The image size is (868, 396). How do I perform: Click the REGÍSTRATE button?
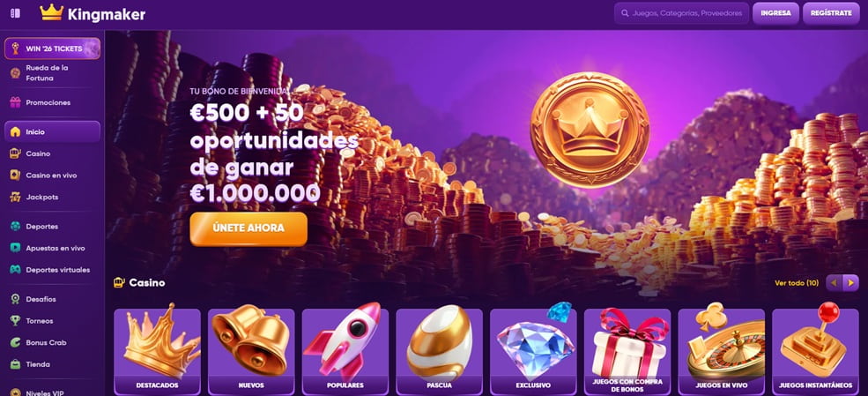pyautogui.click(x=831, y=13)
